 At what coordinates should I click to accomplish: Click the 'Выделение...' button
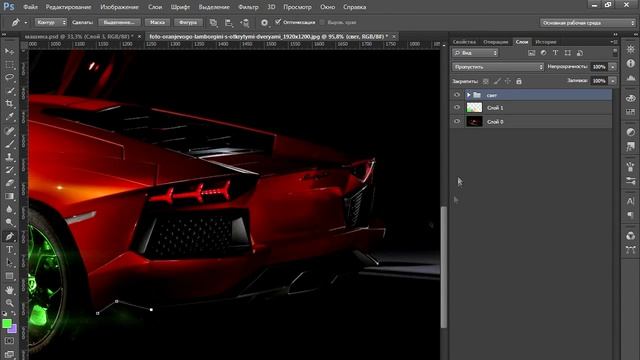tap(119, 22)
